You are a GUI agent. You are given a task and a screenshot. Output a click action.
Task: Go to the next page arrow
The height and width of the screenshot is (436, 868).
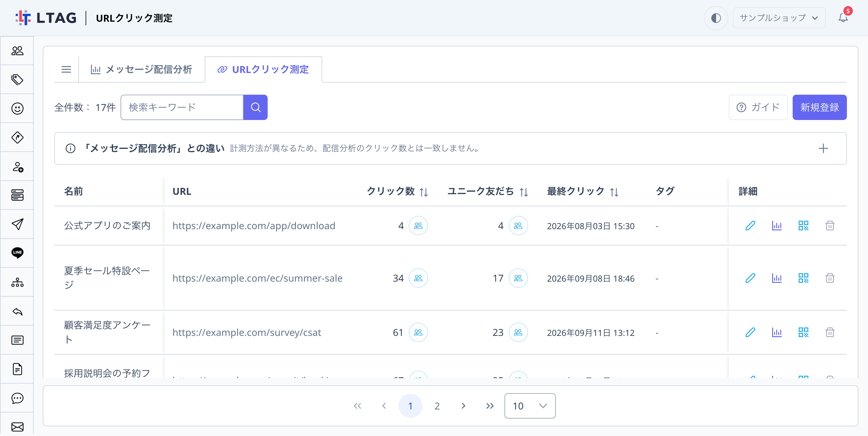464,406
